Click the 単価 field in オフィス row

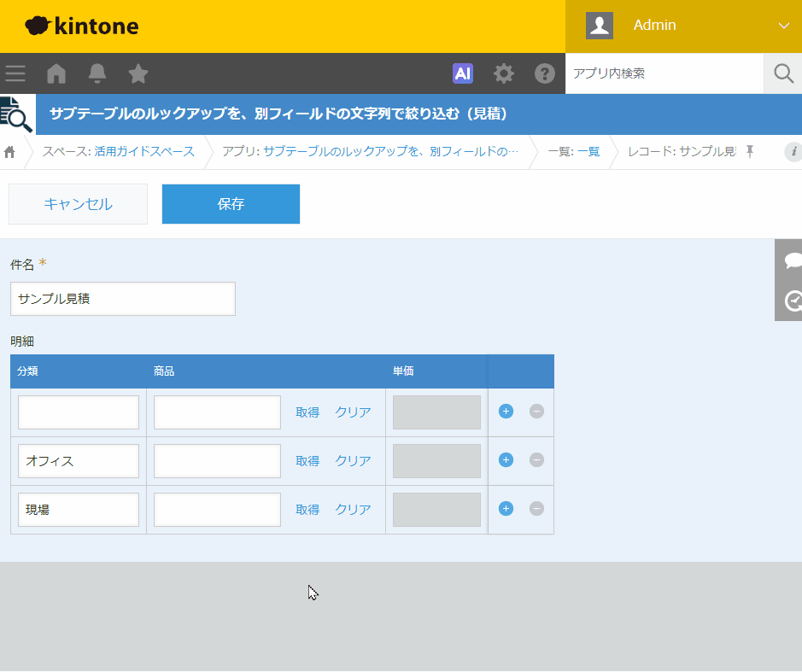point(436,461)
